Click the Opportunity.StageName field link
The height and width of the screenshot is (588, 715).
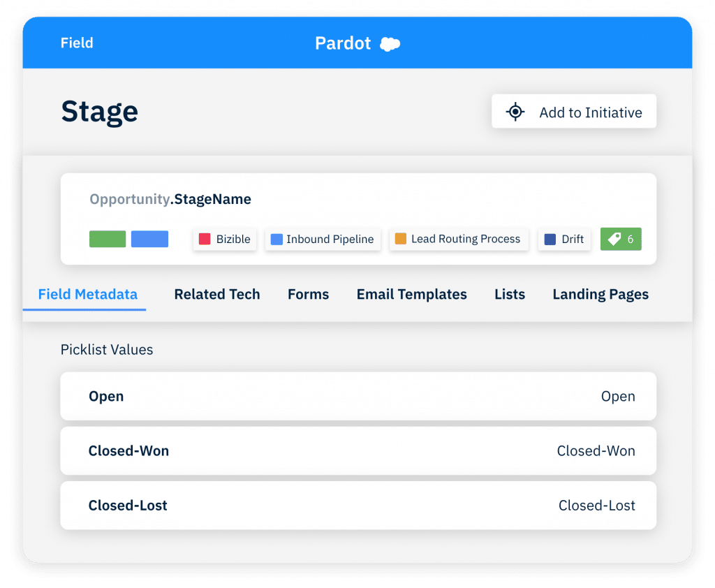pos(170,200)
